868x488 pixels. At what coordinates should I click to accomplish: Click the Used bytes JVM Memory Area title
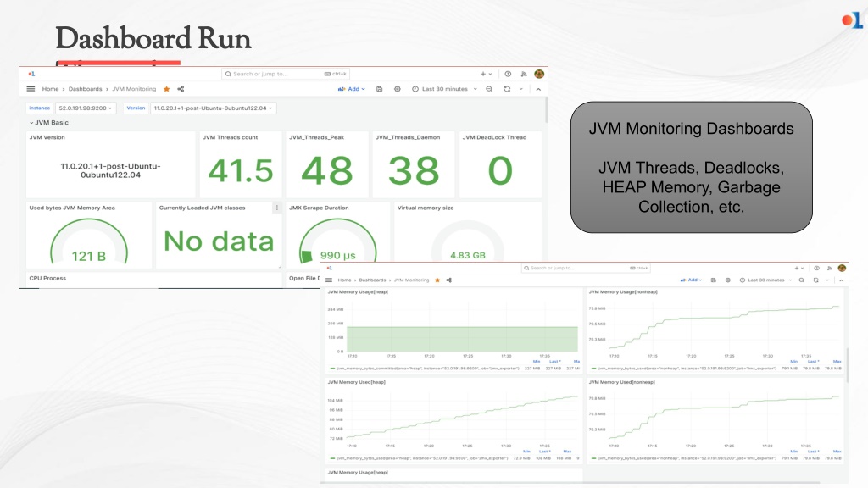(x=72, y=208)
